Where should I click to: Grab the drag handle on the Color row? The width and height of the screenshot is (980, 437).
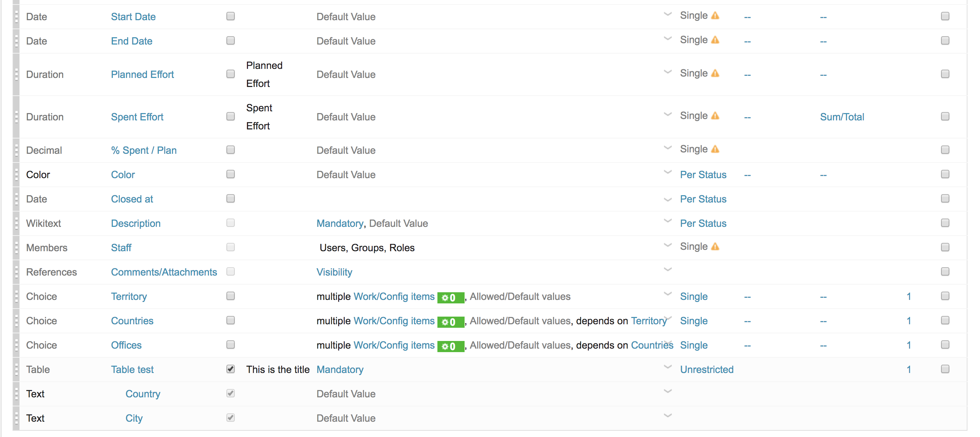pos(16,174)
